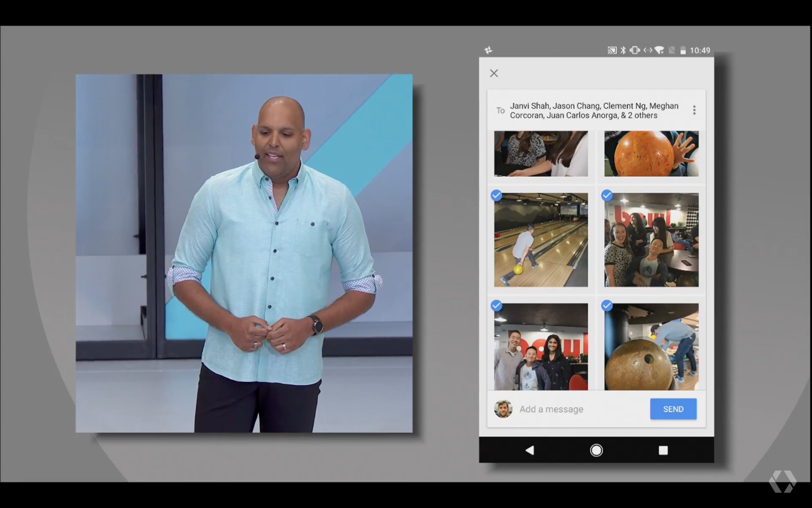This screenshot has width=812, height=508.
Task: Tap the Android recents square button
Action: point(663,450)
